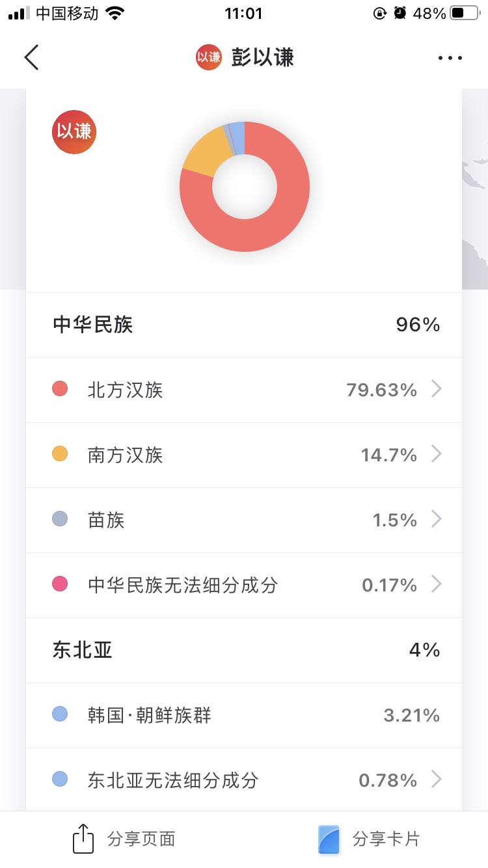Screen dimensions: 488x868
Task: Tap the Wi-Fi status icon
Action: pos(115,13)
